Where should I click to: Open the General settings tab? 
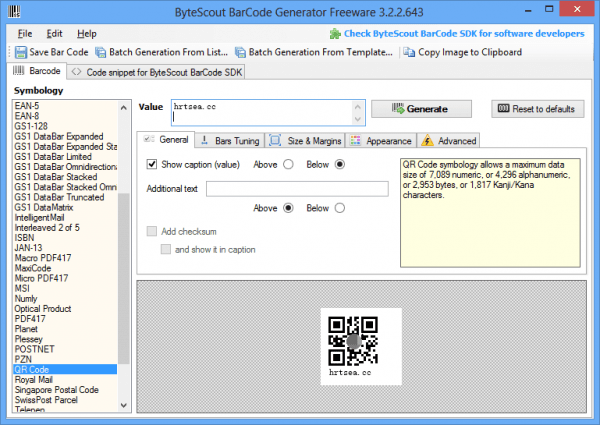point(166,140)
